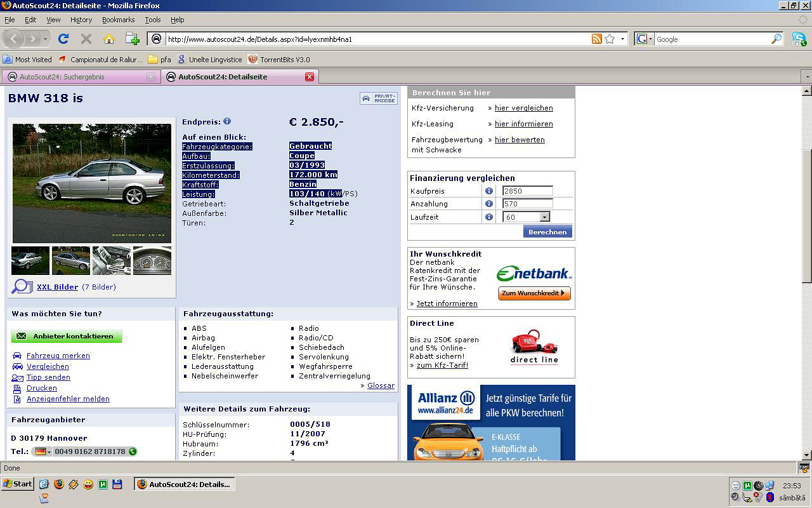Open the Tools menu

click(153, 20)
